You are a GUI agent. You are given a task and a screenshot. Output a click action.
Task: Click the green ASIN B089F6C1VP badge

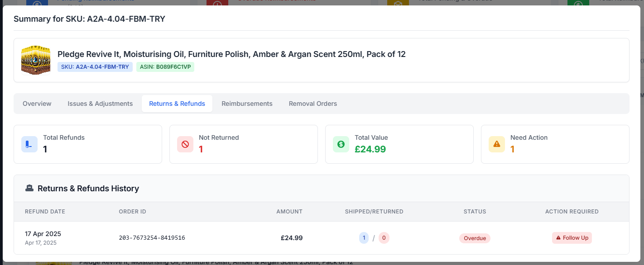coord(165,67)
